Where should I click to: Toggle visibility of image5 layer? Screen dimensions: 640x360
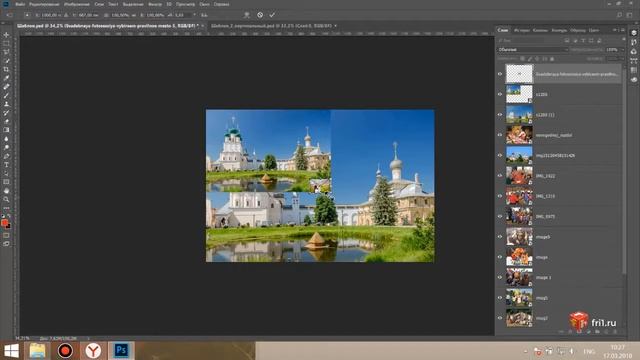(500, 237)
